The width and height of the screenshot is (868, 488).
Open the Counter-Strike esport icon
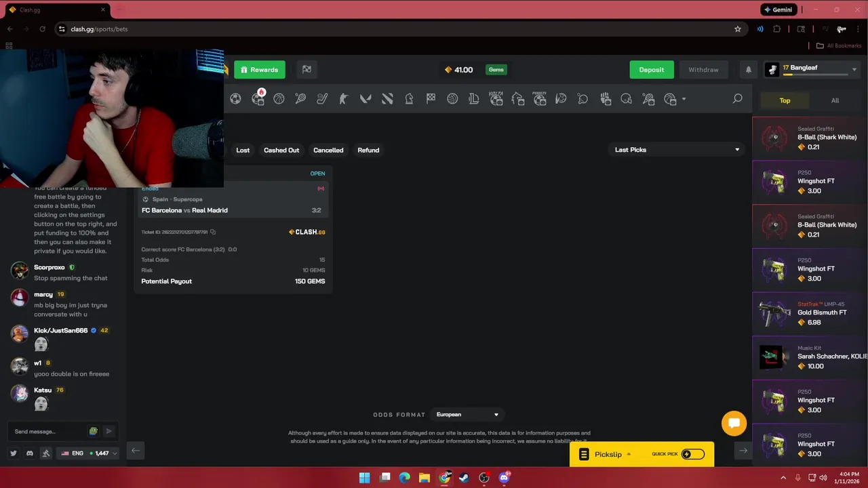(x=344, y=99)
